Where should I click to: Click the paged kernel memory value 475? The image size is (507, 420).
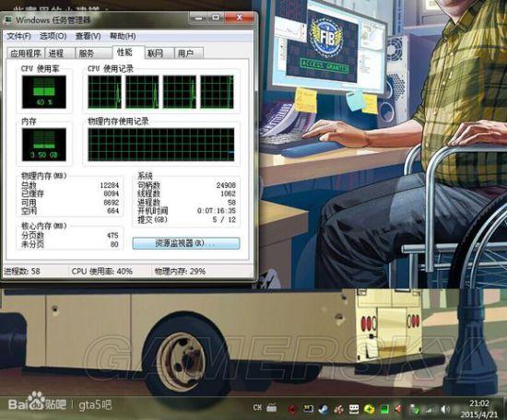pos(112,236)
